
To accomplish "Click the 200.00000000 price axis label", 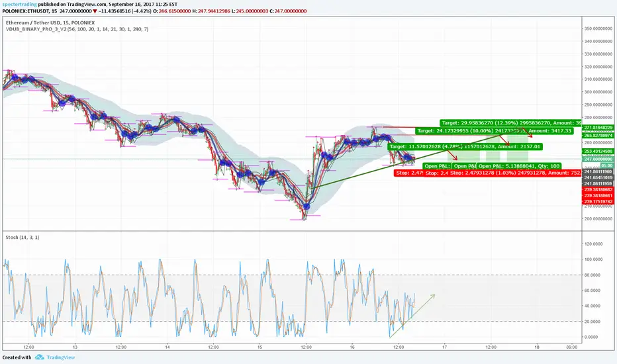I will click(x=598, y=219).
